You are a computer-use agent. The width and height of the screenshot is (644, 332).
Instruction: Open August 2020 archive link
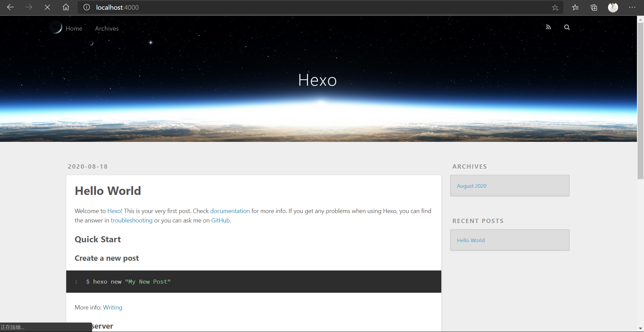click(472, 186)
